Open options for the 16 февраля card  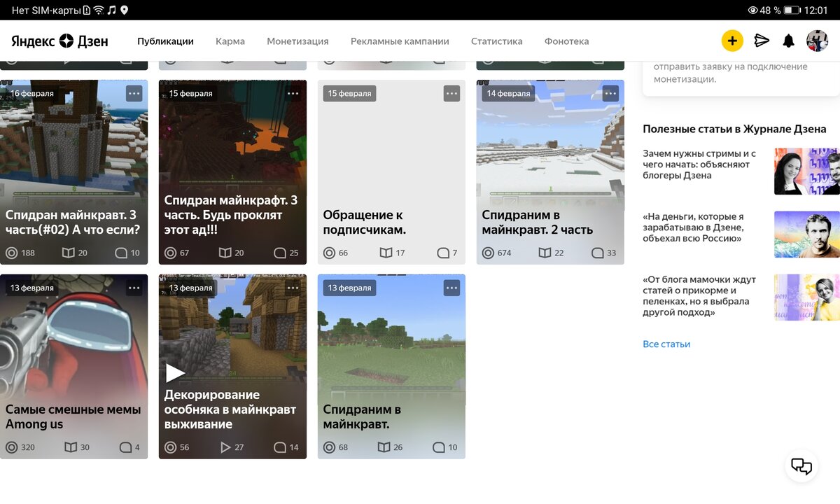point(134,93)
